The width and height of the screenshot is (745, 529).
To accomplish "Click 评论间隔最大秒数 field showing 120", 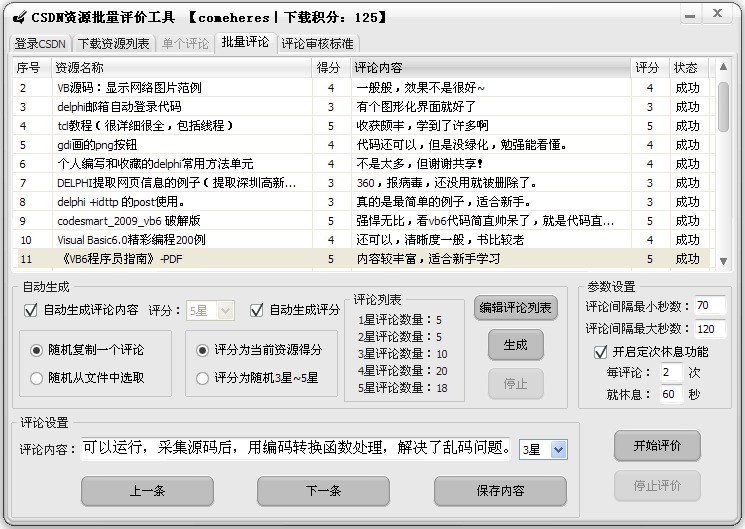I will (710, 328).
